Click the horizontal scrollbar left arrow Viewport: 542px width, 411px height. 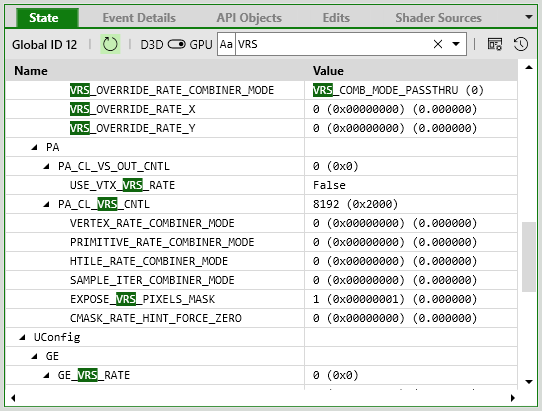point(13,398)
